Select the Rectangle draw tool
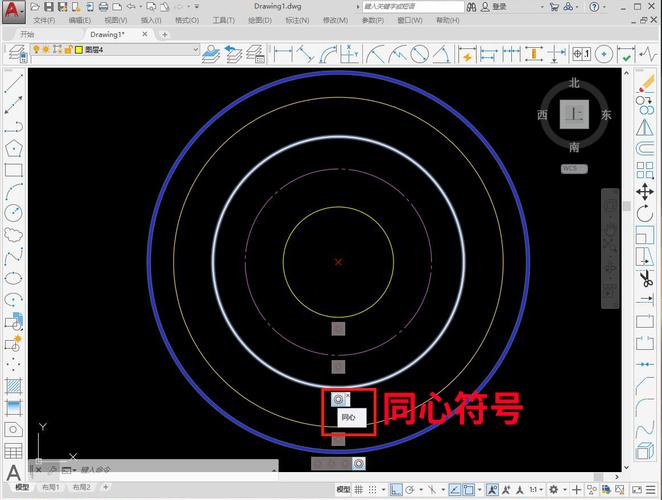 coord(13,170)
